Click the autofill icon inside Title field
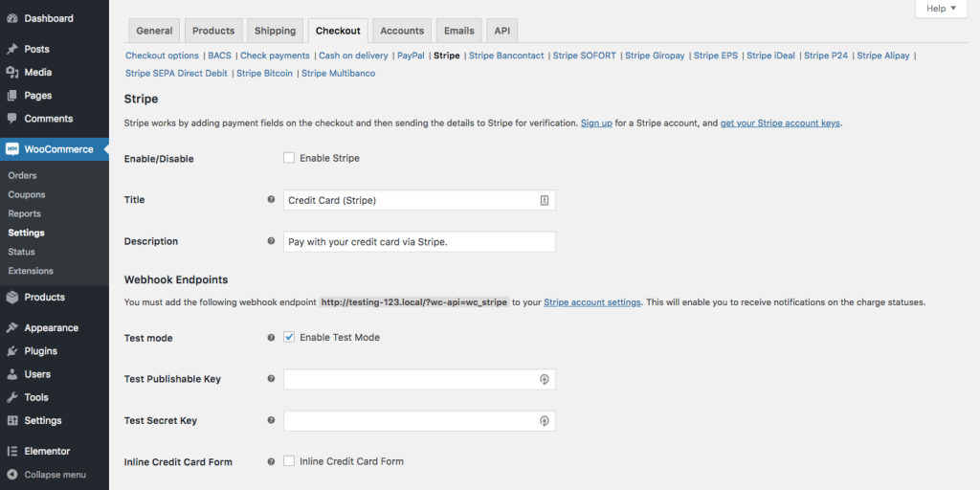Image resolution: width=980 pixels, height=490 pixels. 545,201
